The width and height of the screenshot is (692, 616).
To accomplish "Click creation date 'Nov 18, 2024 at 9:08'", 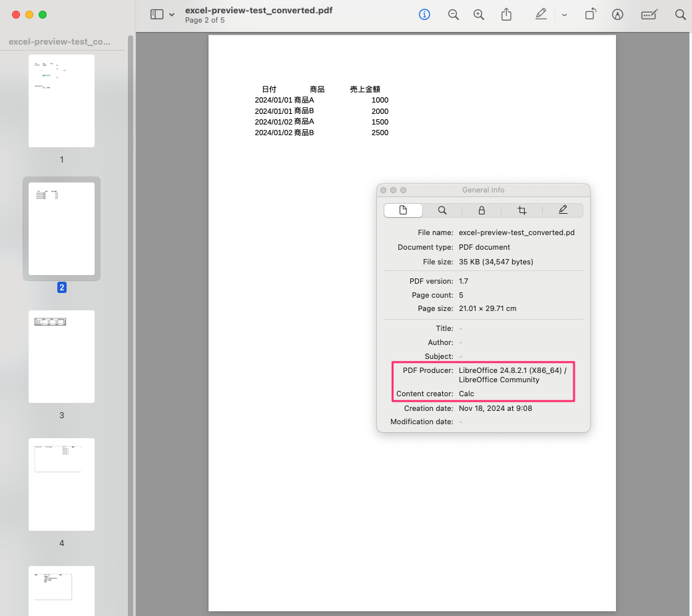I will (495, 408).
